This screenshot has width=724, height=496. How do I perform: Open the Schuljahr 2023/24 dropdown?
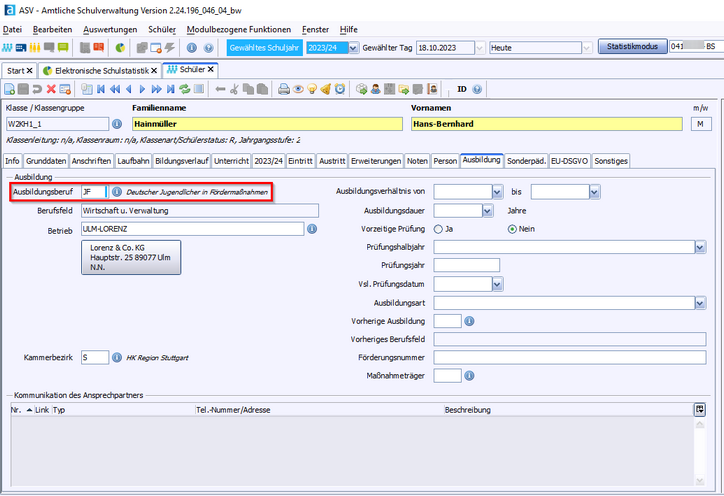point(353,48)
